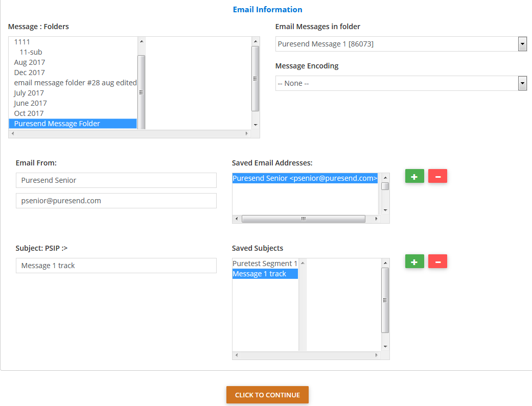Image resolution: width=532 pixels, height=406 pixels.
Task: Select the June 2017 folder
Action: (x=73, y=103)
